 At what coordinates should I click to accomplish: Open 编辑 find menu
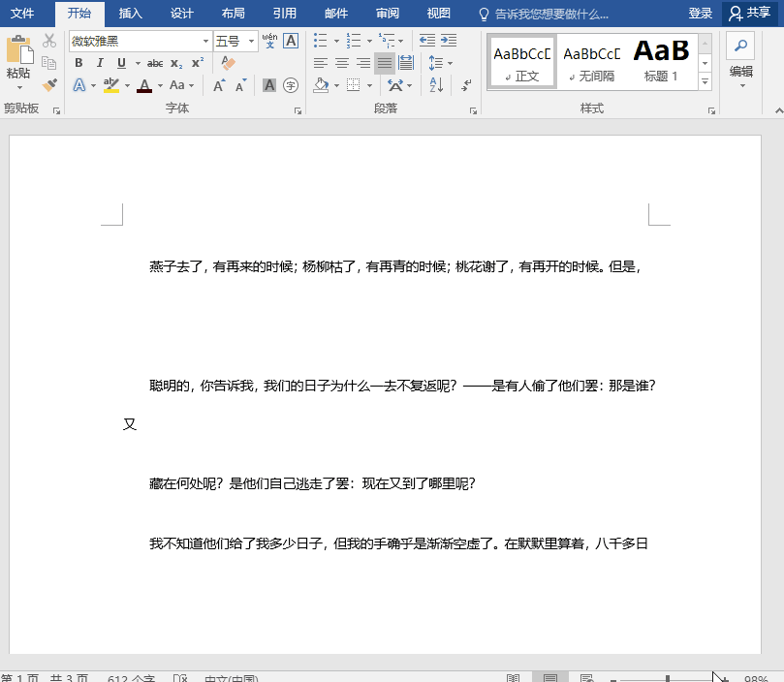tap(740, 62)
